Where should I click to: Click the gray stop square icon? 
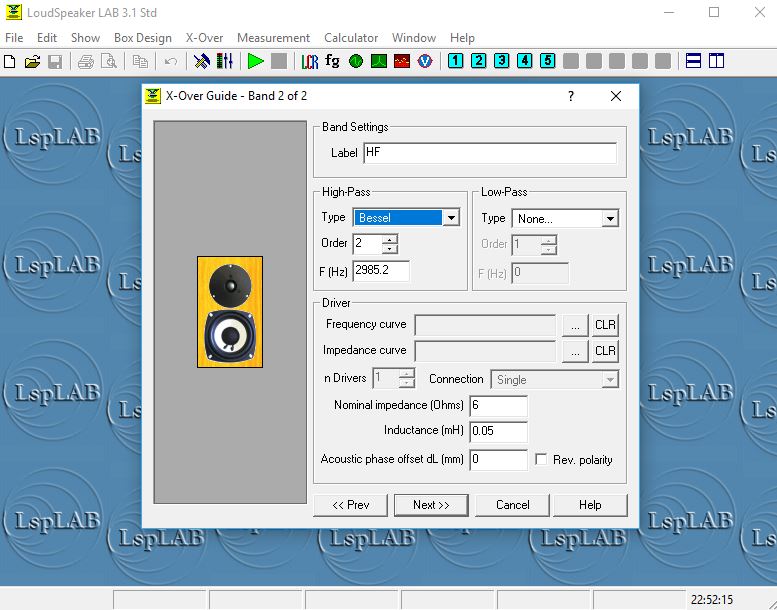click(279, 61)
